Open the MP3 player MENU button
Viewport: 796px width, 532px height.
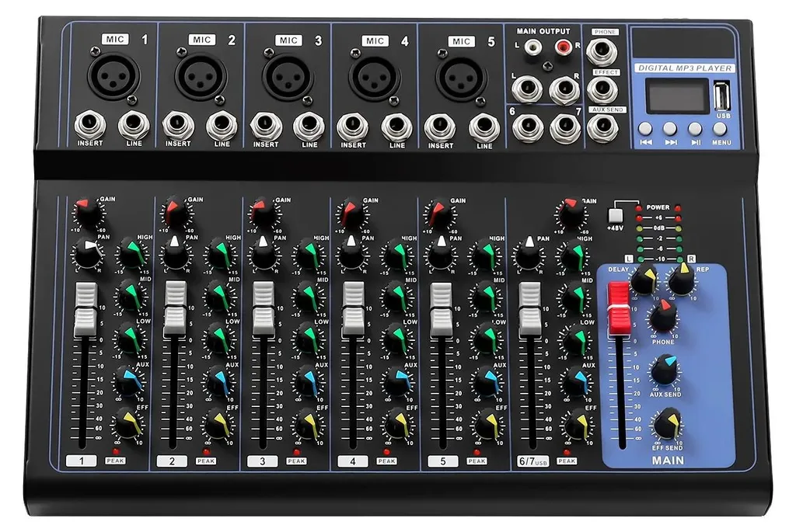click(719, 128)
